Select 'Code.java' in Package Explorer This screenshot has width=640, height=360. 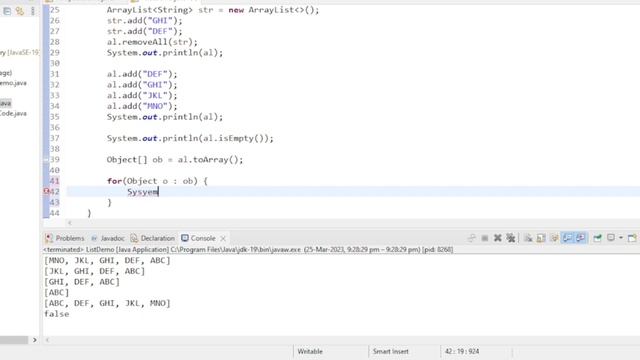tap(13, 113)
